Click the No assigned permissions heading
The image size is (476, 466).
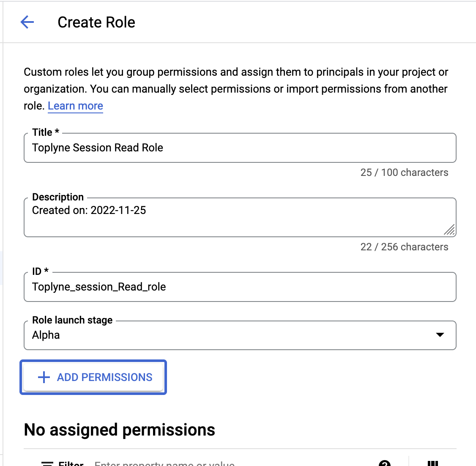(x=119, y=430)
